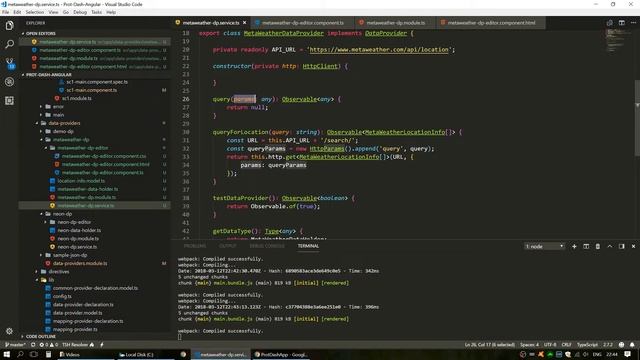Open the feedback smiley in status bar
This screenshot has width=640, height=360.
(x=621, y=345)
